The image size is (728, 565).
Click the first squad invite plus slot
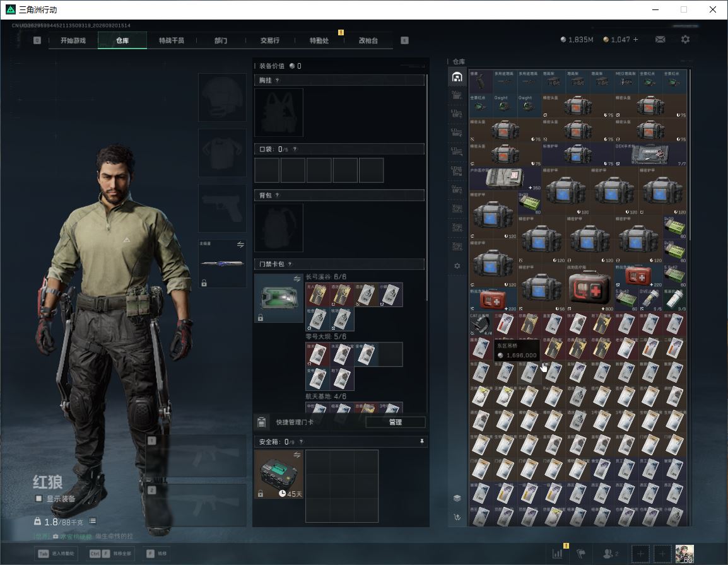tap(640, 554)
